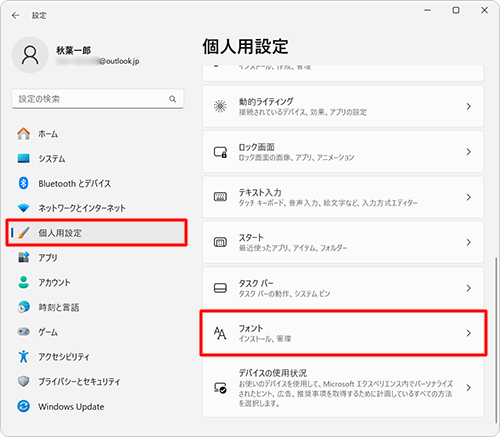
Task: Go to プライバシーとセキュリティ section
Action: (97, 381)
